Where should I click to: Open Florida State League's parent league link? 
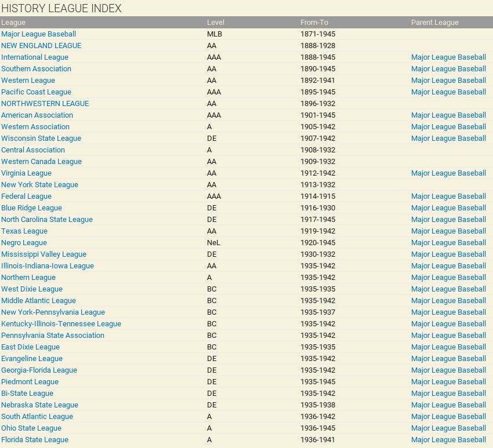[448, 441]
